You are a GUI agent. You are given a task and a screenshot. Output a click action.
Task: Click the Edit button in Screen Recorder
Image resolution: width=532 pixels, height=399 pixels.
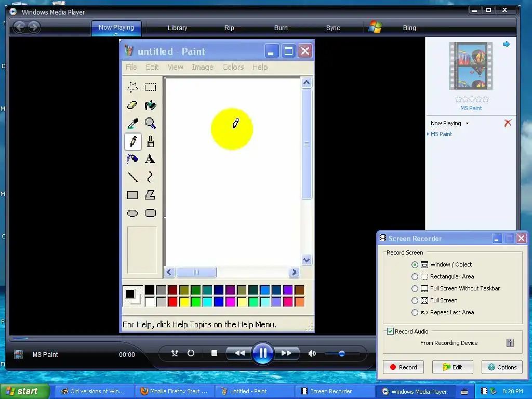coord(453,367)
